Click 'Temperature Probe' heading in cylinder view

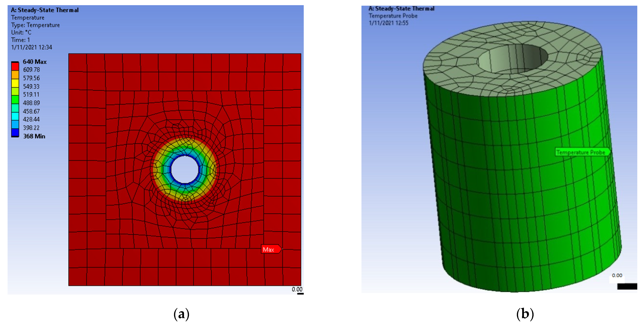click(x=393, y=16)
